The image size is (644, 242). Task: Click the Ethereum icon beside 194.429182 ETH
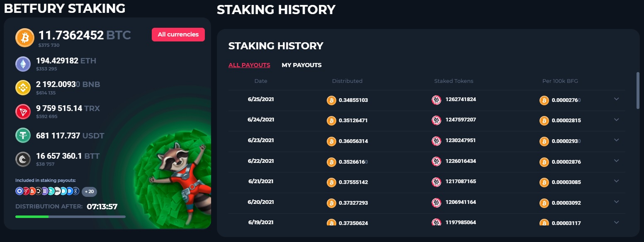click(23, 64)
